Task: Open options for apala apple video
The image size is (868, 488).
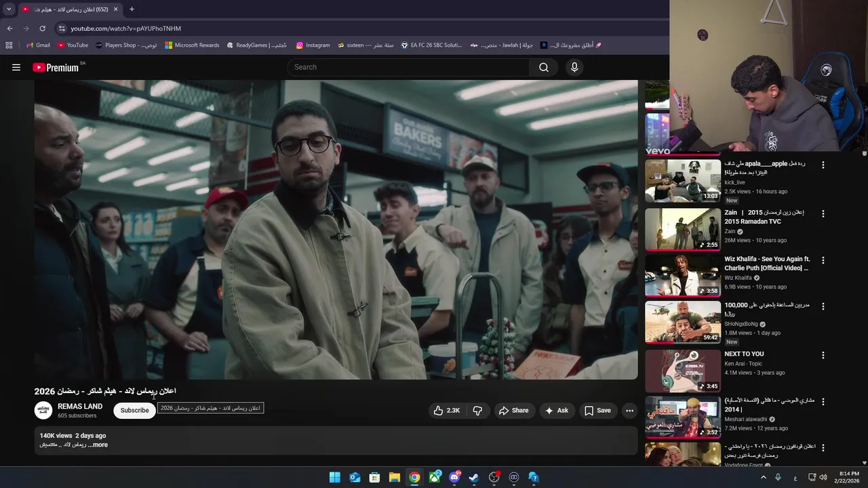Action: click(823, 165)
